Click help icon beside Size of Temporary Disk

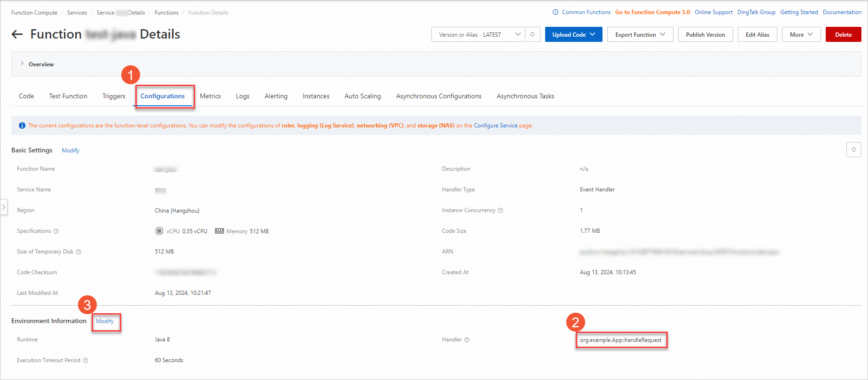tap(78, 252)
